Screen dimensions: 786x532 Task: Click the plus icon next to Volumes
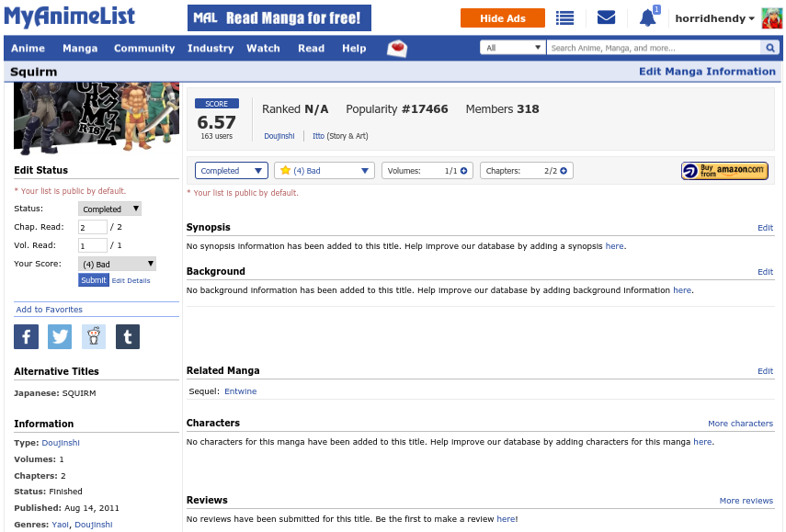tap(463, 171)
